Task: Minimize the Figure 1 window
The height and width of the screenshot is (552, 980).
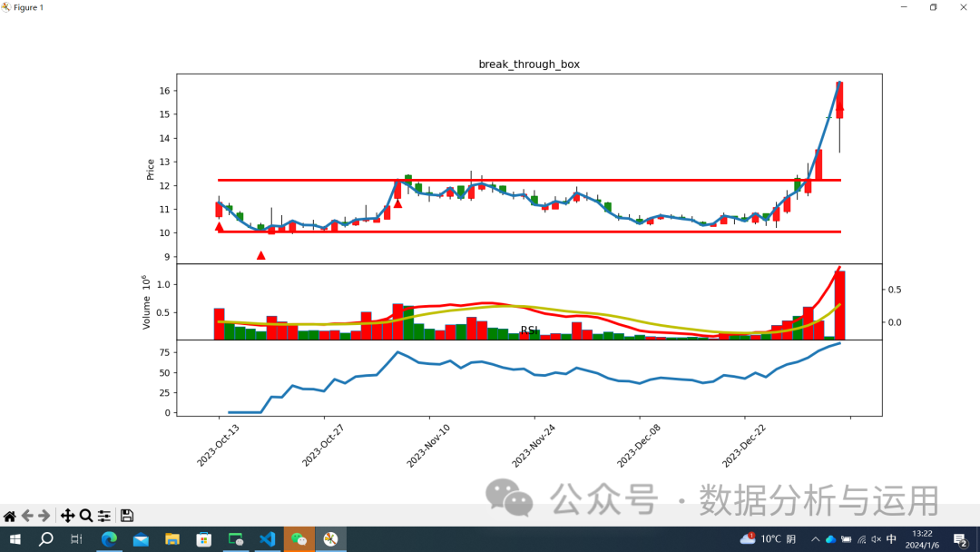Action: coord(904,7)
